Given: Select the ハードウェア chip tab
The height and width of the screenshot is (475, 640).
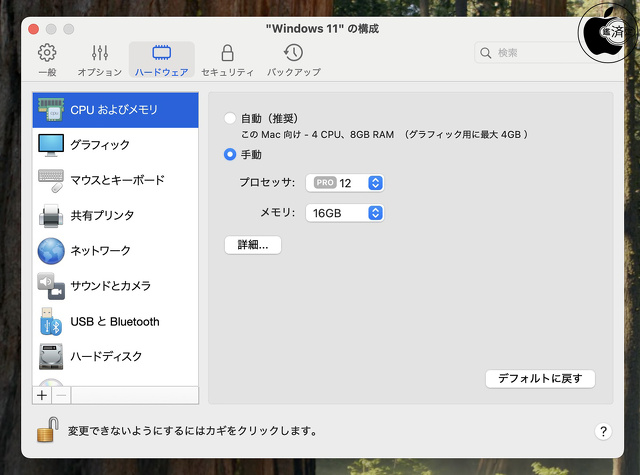Looking at the screenshot, I should click(162, 60).
